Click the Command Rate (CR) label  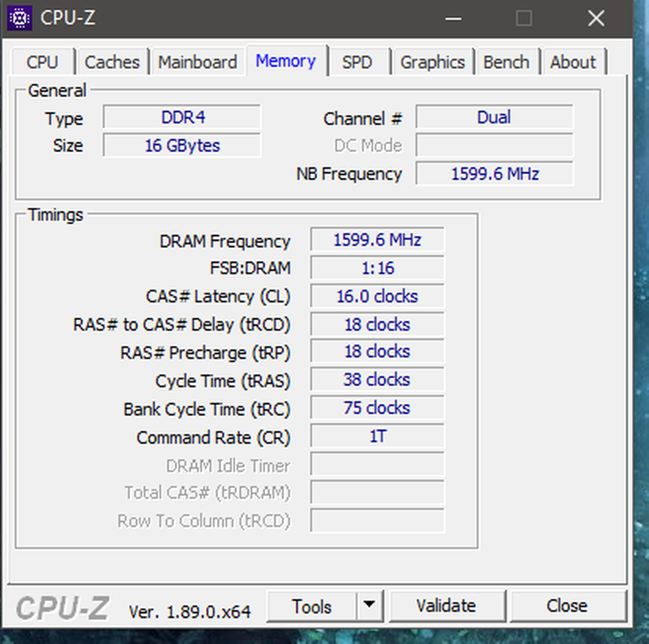pyautogui.click(x=213, y=438)
